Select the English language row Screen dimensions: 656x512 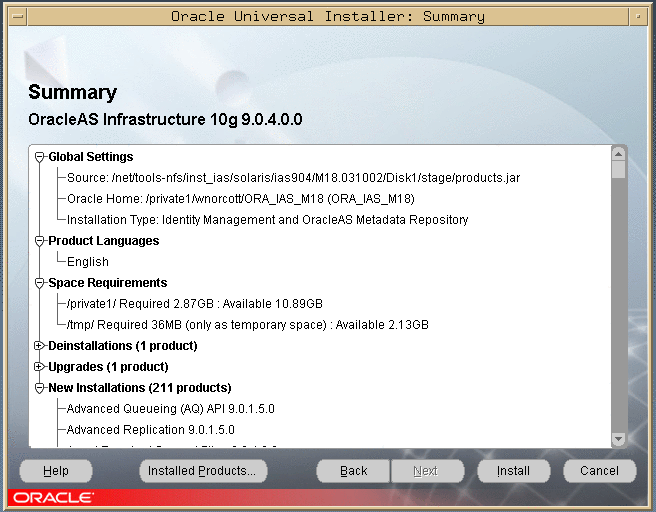(88, 262)
